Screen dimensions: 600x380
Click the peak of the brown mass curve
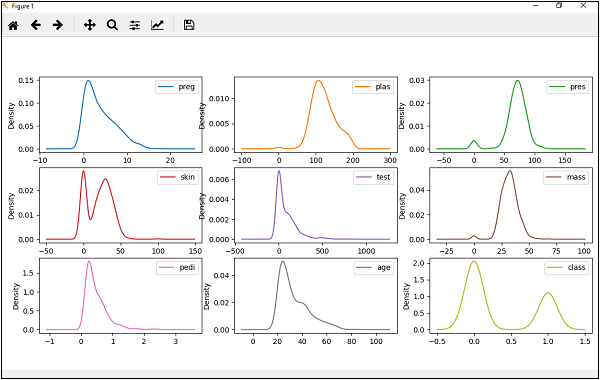(x=510, y=171)
